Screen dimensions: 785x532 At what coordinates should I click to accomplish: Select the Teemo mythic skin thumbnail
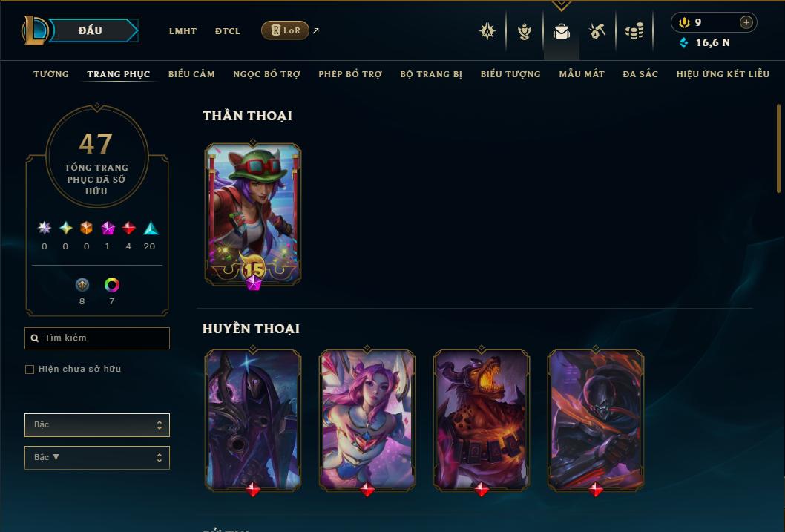[x=253, y=214]
